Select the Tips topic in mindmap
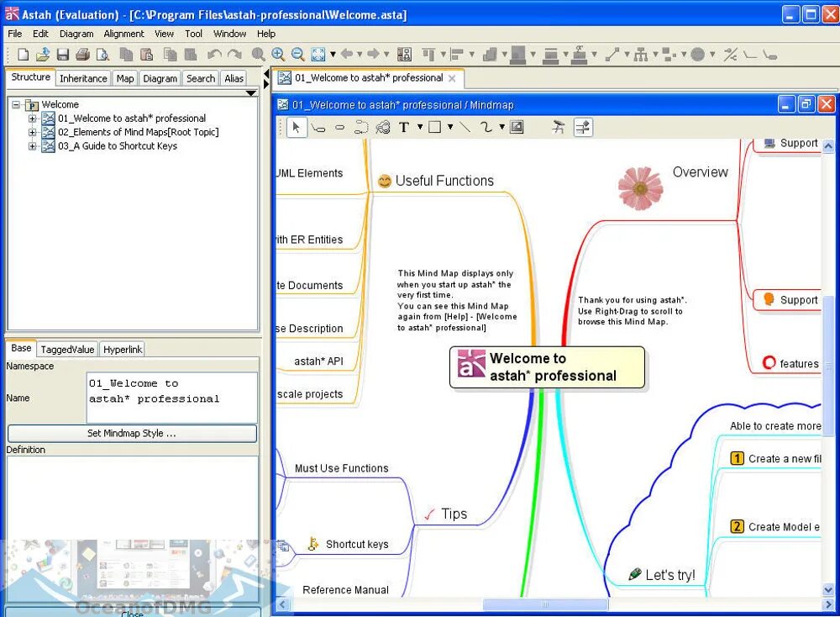This screenshot has width=840, height=617. click(x=446, y=514)
